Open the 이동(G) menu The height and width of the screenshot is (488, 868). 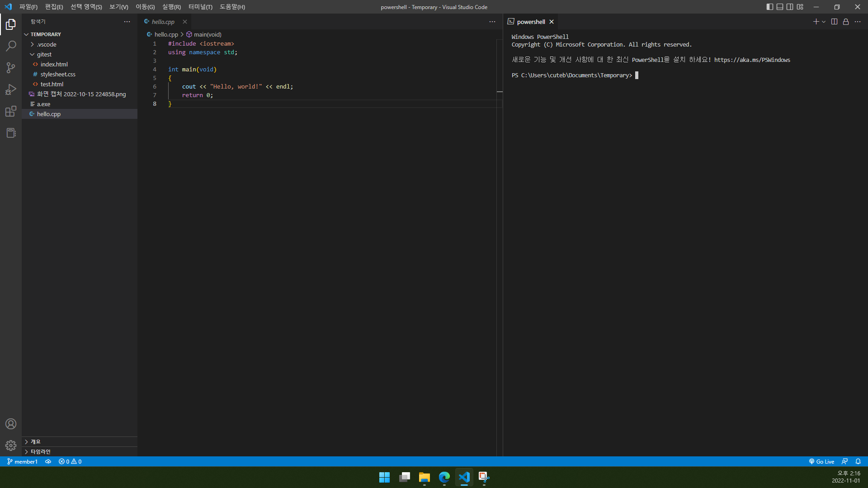pos(145,7)
